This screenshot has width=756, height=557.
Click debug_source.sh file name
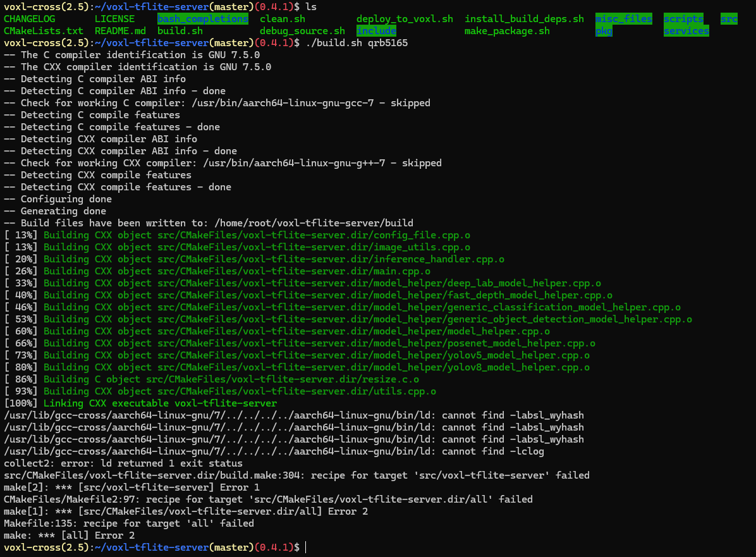(x=302, y=31)
